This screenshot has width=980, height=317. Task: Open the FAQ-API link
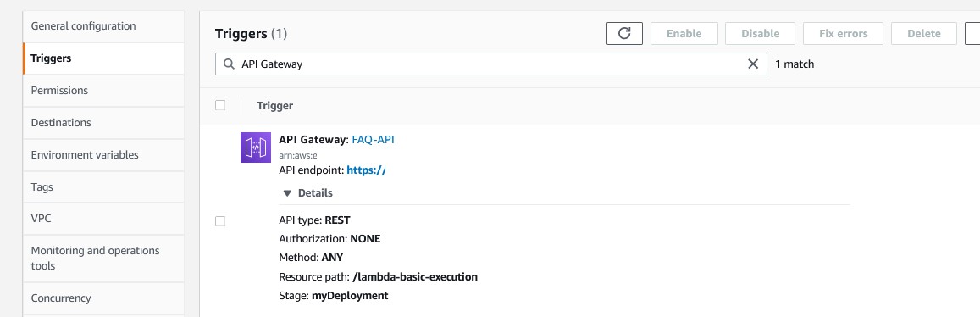pyautogui.click(x=374, y=140)
